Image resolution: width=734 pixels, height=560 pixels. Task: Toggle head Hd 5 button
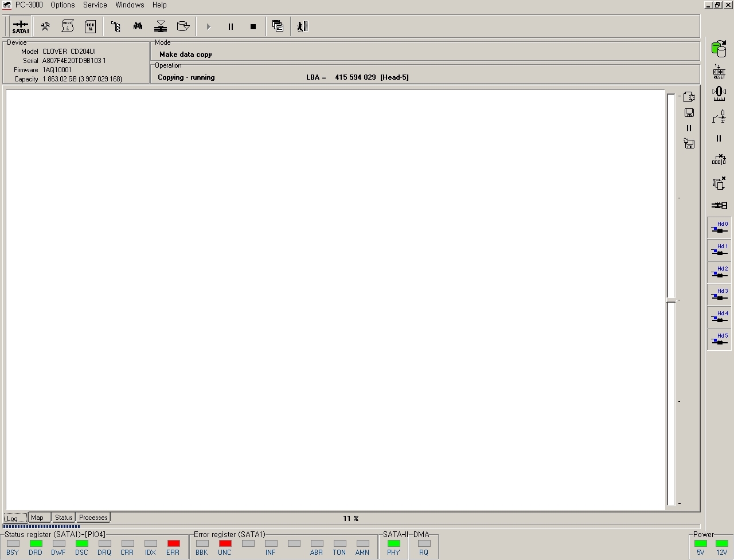(719, 339)
